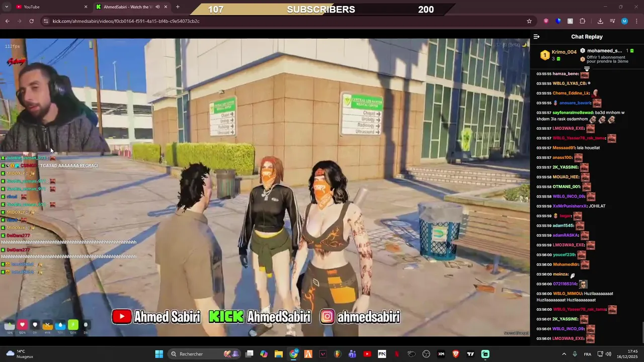Click the 'lala houellat' chat message
The height and width of the screenshot is (362, 644).
[x=588, y=148]
